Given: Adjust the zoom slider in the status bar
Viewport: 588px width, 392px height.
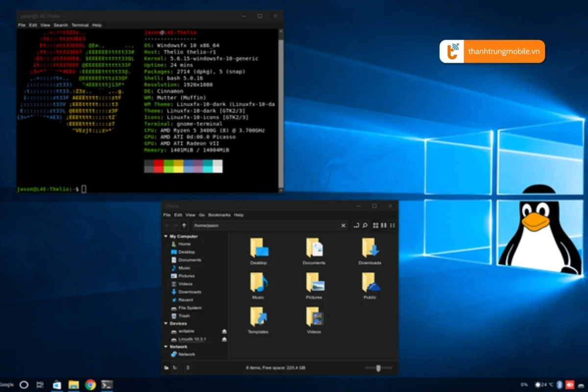Looking at the screenshot, I should click(378, 367).
